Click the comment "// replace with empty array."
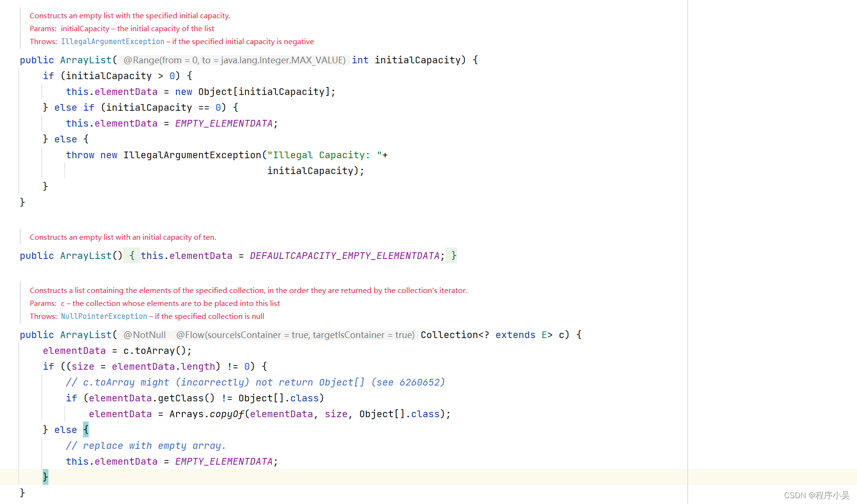 tap(146, 445)
